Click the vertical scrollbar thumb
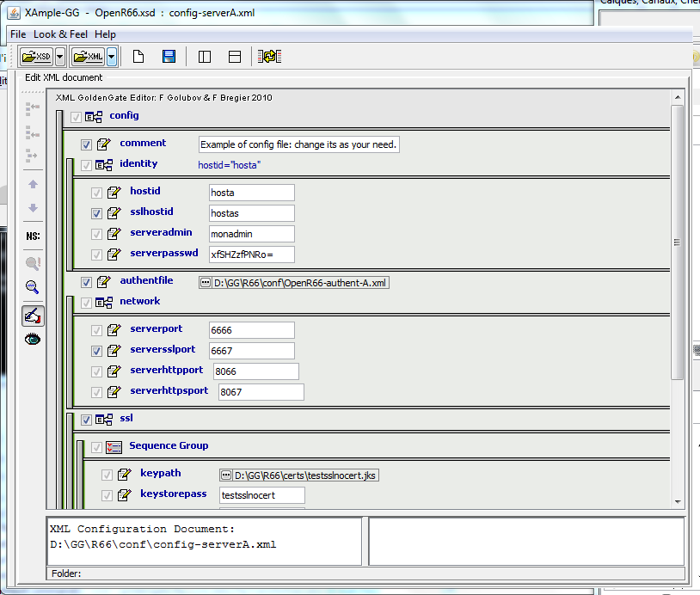 [x=678, y=242]
